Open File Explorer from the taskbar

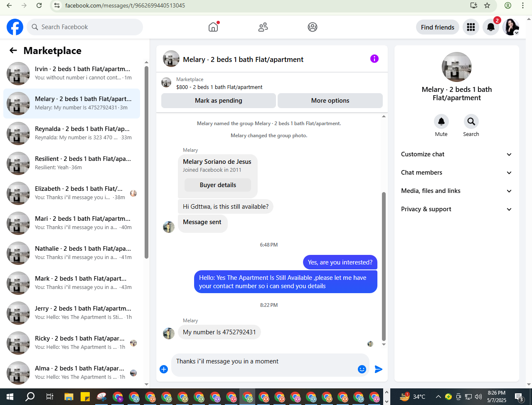pos(69,397)
